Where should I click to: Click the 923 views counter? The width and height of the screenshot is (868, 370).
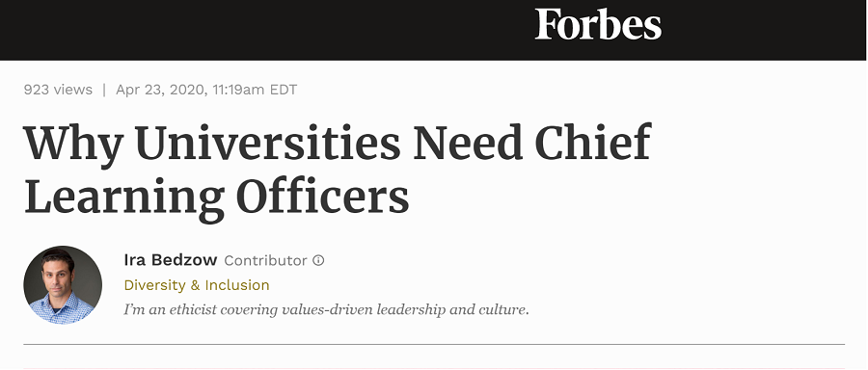[58, 90]
